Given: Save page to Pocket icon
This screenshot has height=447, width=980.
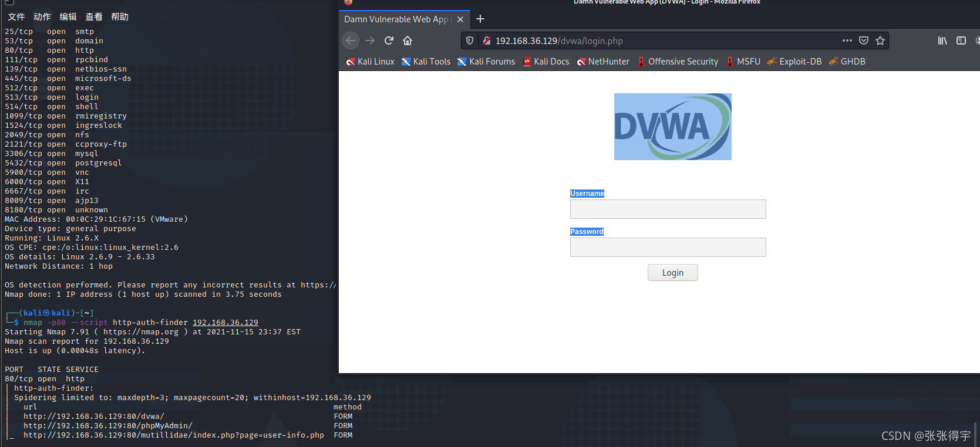Looking at the screenshot, I should pos(864,40).
